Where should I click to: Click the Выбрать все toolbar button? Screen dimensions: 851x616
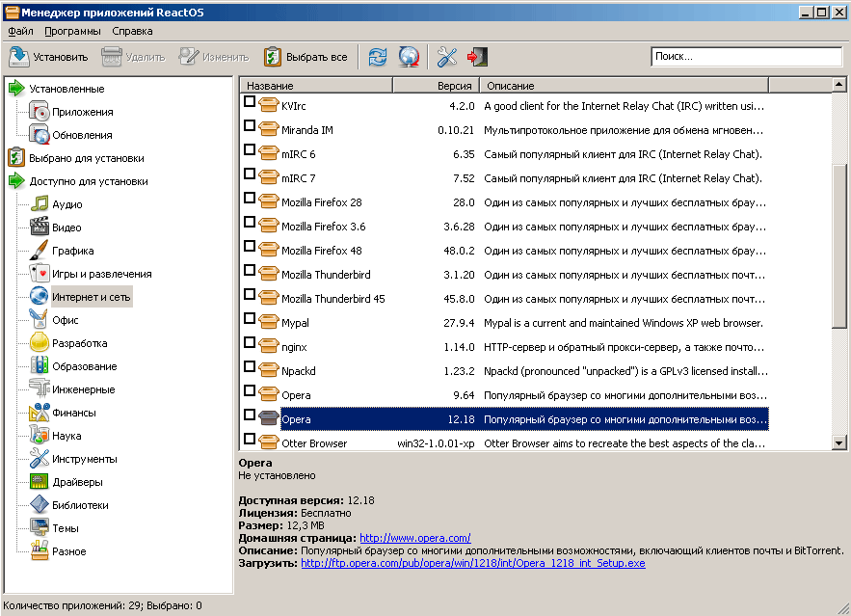point(306,57)
